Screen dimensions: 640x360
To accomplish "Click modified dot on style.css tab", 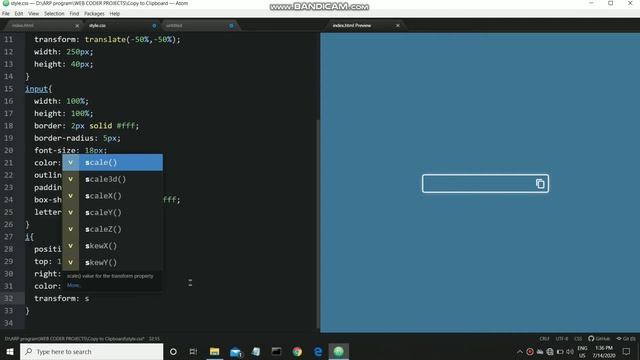I will [x=154, y=26].
